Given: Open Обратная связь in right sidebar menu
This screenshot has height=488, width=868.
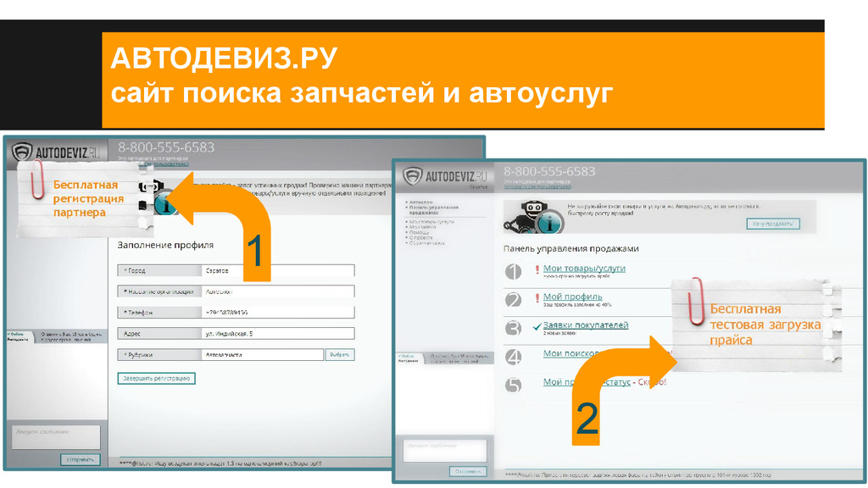Looking at the screenshot, I should [426, 243].
